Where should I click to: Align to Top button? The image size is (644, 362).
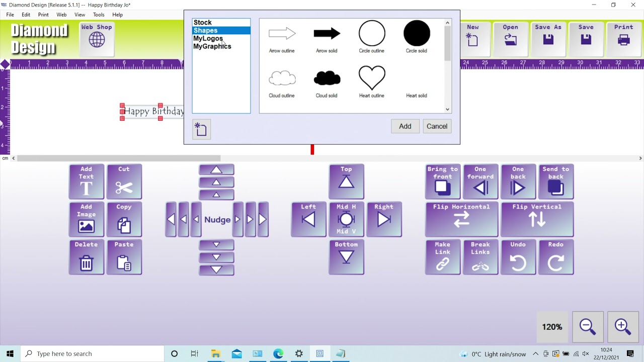tap(346, 182)
